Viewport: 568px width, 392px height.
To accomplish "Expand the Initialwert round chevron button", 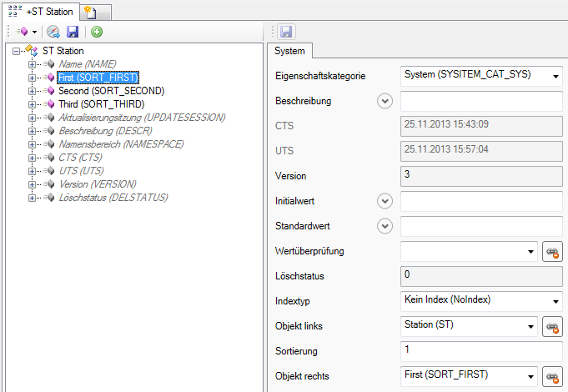I will [385, 201].
